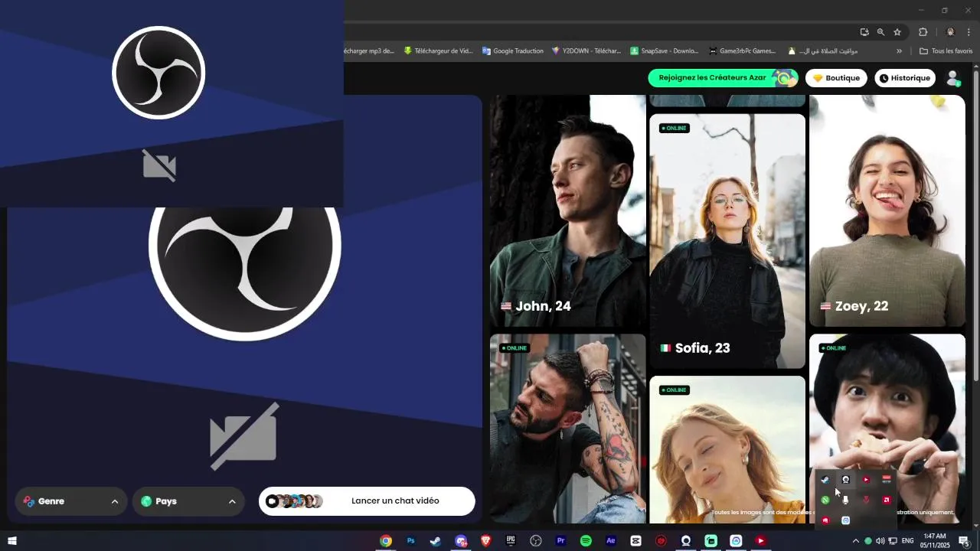This screenshot has width=980, height=551.
Task: Switch the ENG input language indicator
Action: click(907, 541)
